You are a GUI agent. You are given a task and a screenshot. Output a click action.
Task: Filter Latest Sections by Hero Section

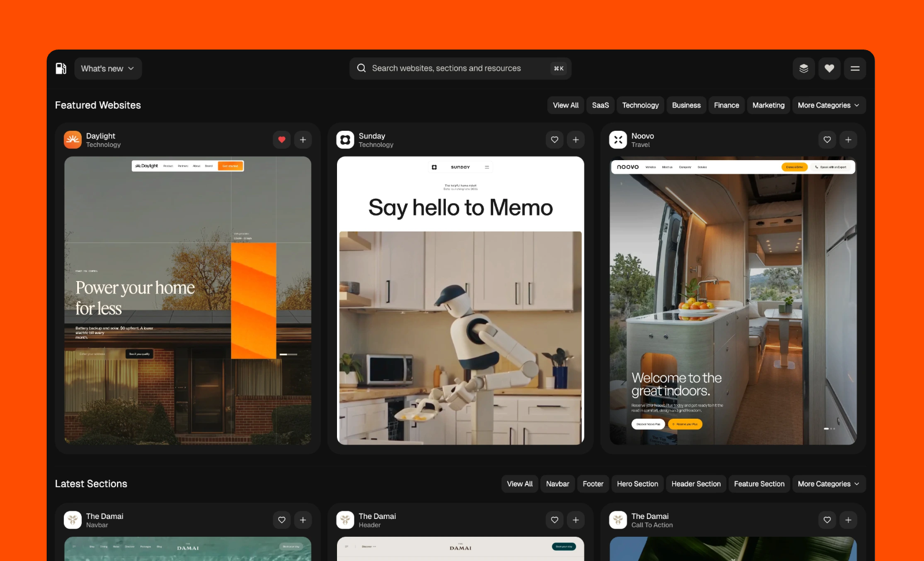click(x=637, y=484)
